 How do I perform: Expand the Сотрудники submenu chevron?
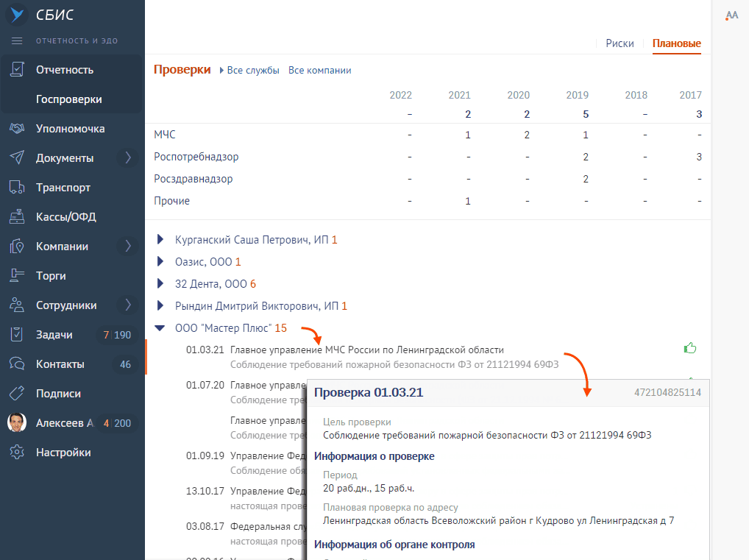127,305
